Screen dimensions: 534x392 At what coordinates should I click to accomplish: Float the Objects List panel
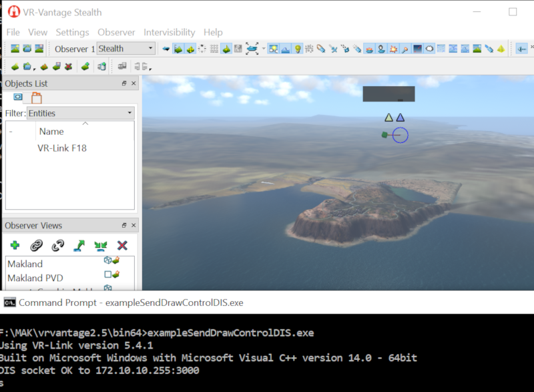[124, 83]
